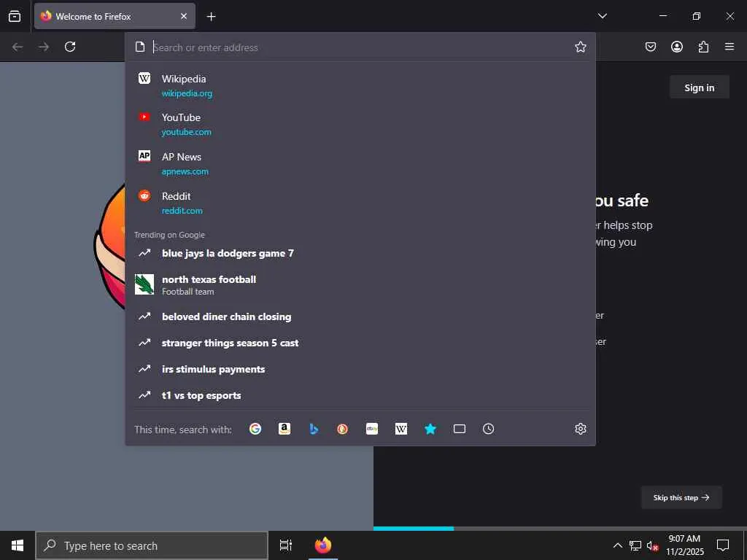Viewport: 747px width, 560px height.
Task: Open the Windows Start menu
Action: coord(18,545)
